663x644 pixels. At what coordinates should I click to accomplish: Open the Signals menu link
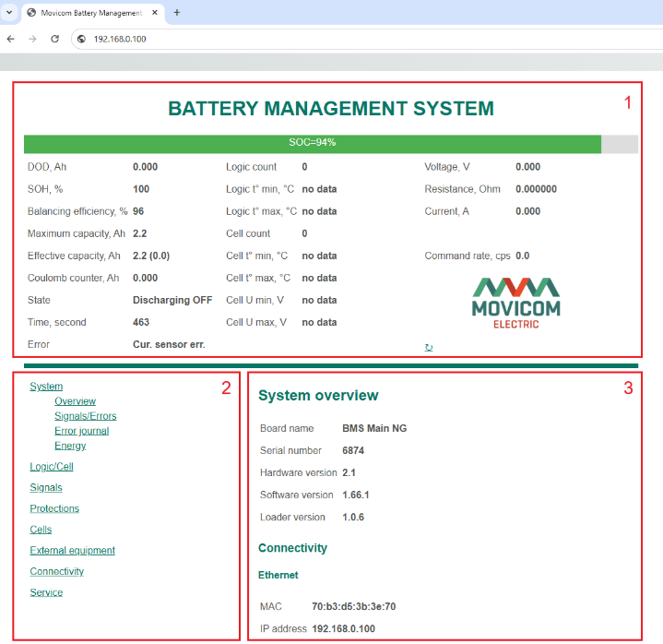point(46,487)
